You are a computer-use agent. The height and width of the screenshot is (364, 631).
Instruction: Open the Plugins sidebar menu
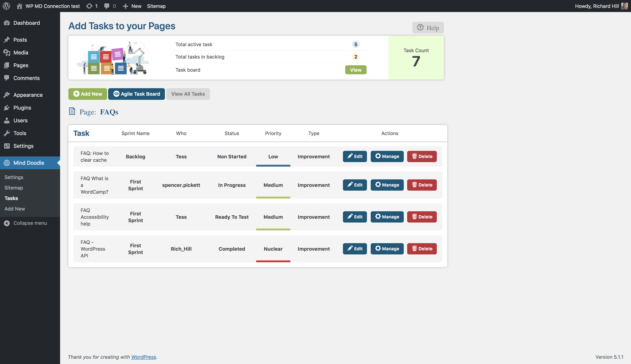click(x=22, y=108)
